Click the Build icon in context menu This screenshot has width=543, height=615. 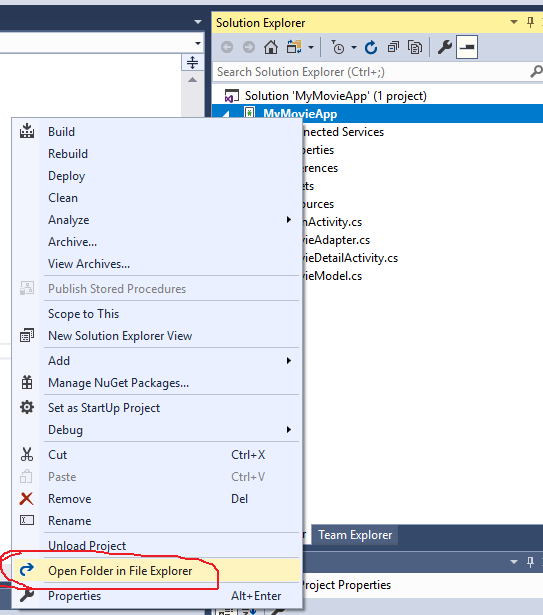point(27,131)
